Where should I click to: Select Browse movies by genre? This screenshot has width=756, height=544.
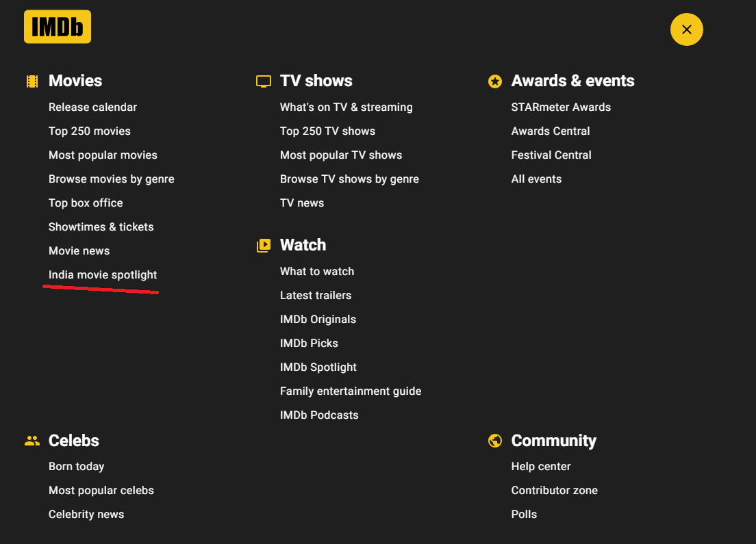(112, 179)
